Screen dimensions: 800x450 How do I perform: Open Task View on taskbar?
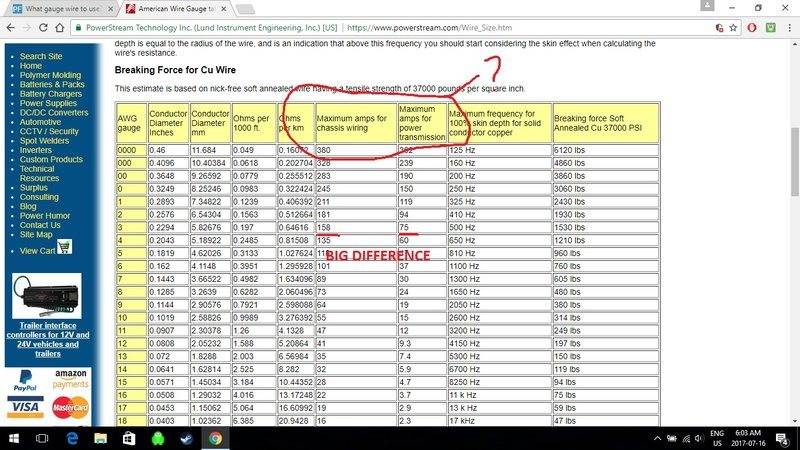click(x=42, y=438)
